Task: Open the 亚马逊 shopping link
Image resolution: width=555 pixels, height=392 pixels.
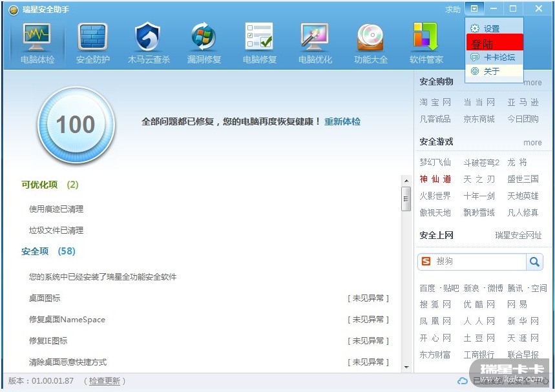Action: pyautogui.click(x=523, y=102)
